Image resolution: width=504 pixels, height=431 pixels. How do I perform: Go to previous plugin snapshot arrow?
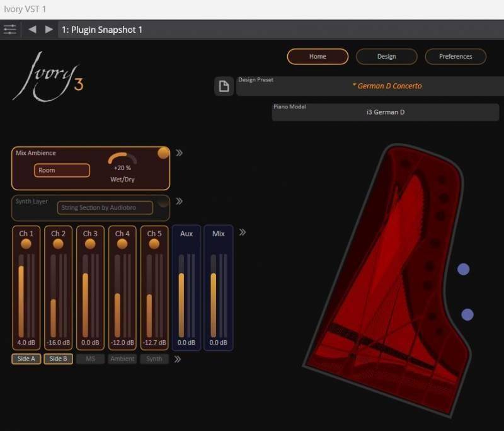tap(32, 30)
